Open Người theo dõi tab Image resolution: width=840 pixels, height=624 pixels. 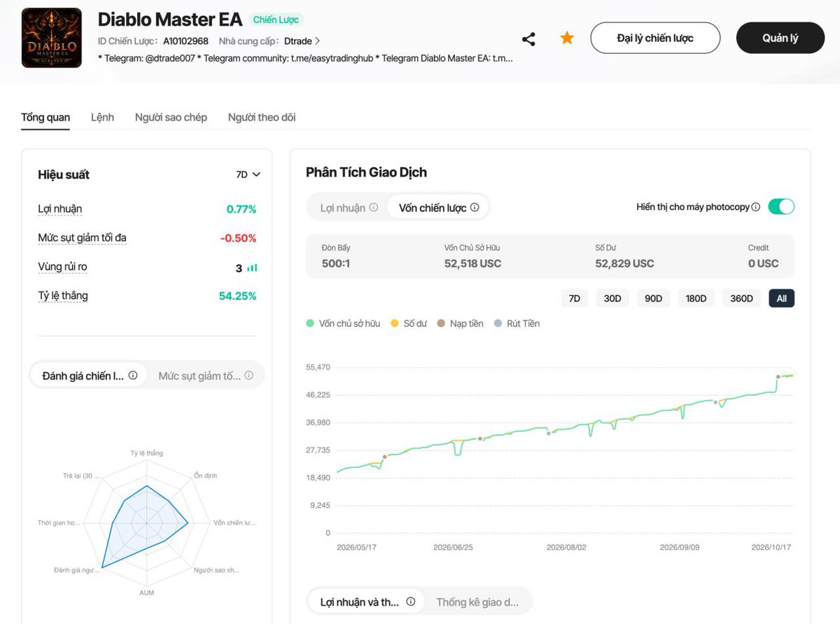(262, 117)
